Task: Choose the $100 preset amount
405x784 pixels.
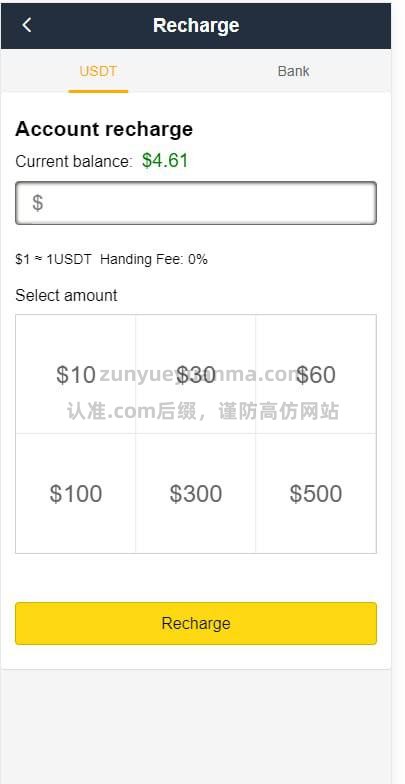Action: 76,494
